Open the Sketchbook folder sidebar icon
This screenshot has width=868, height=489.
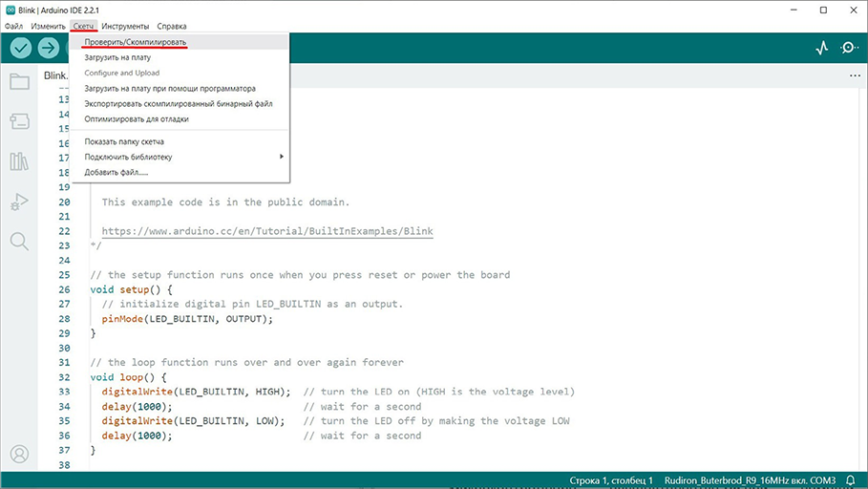(x=19, y=82)
